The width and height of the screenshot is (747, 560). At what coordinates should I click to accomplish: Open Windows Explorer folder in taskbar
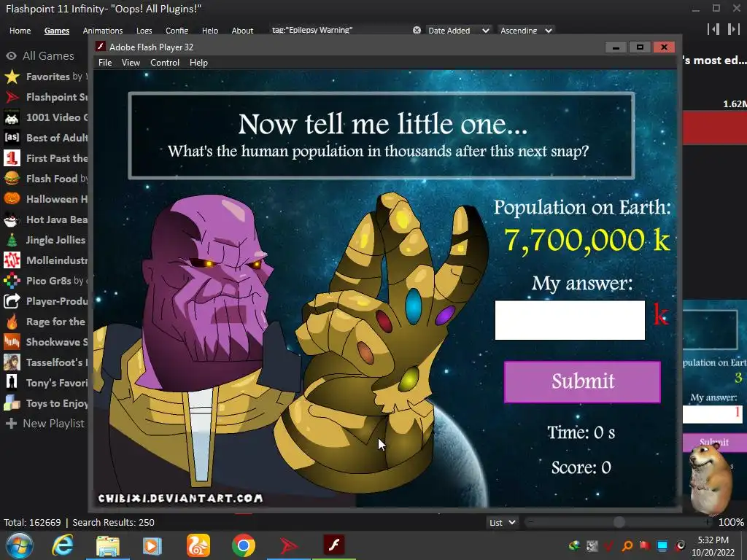[x=108, y=545]
